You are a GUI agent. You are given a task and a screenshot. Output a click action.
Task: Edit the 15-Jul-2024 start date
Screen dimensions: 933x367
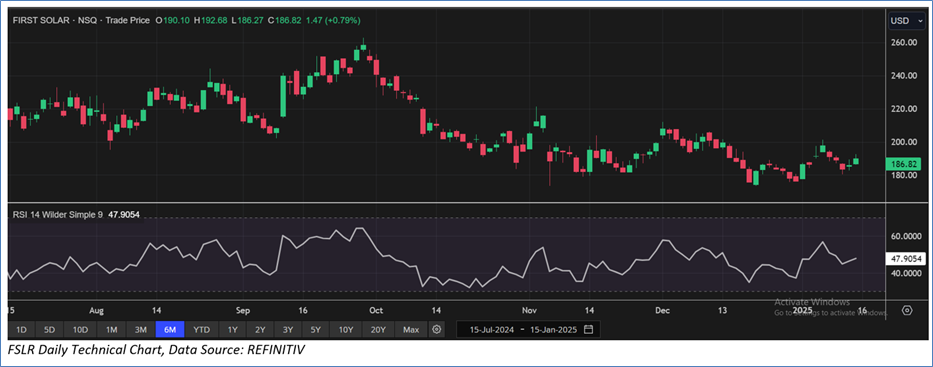point(492,330)
